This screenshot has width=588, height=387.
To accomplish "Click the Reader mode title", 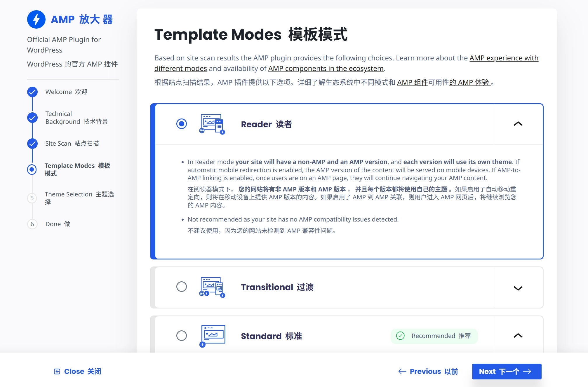I will [x=266, y=124].
